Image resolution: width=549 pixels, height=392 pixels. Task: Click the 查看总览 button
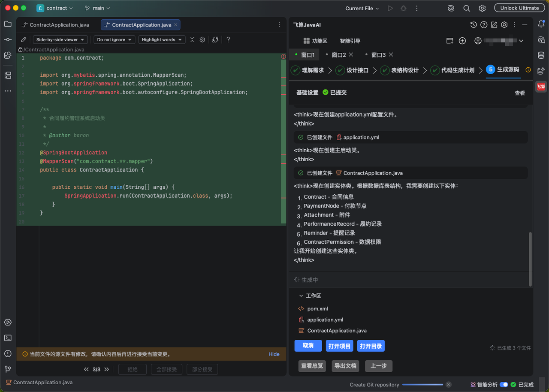tap(312, 366)
